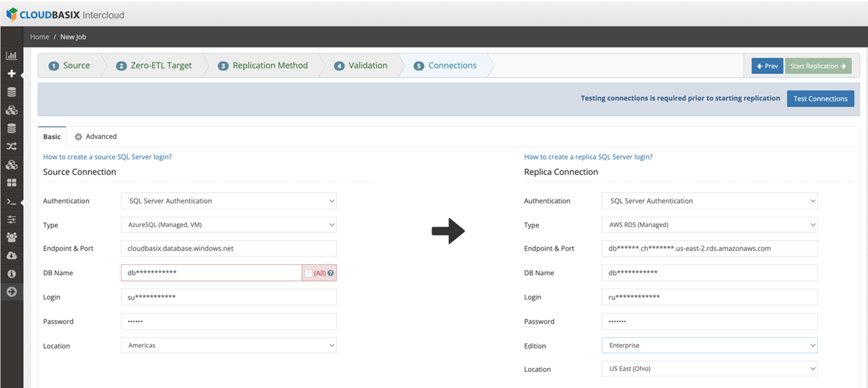
Task: Open the upper database icon below the plus
Action: (12, 92)
